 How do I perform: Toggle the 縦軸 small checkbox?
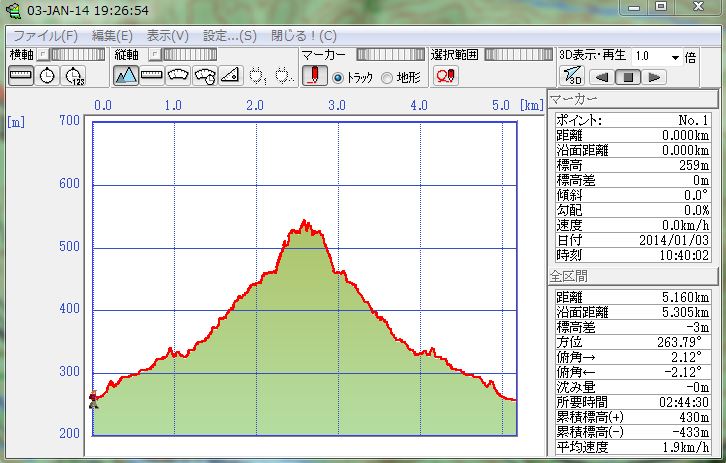click(154, 55)
